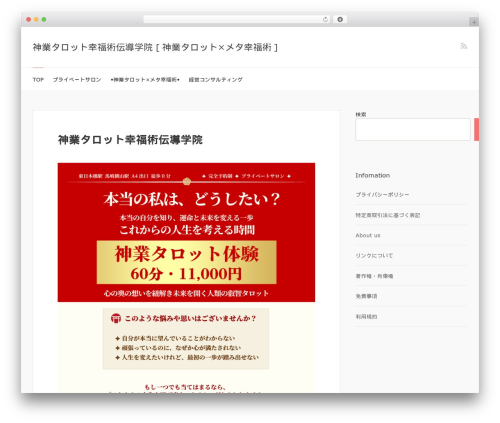Click site title 神業タロット幸福術伝導学院 in header
This screenshot has width=500, height=423.
pyautogui.click(x=155, y=47)
